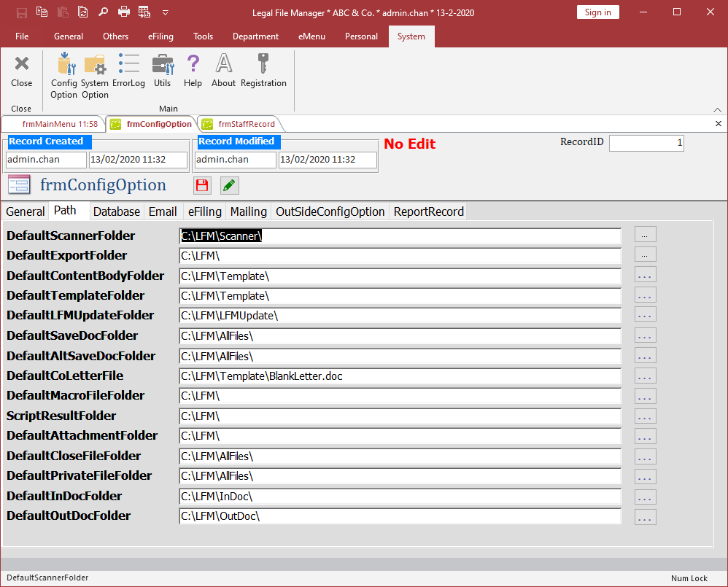Click the Find magnifier icon in title bar
Screen dimensions: 728x587
[x=103, y=12]
